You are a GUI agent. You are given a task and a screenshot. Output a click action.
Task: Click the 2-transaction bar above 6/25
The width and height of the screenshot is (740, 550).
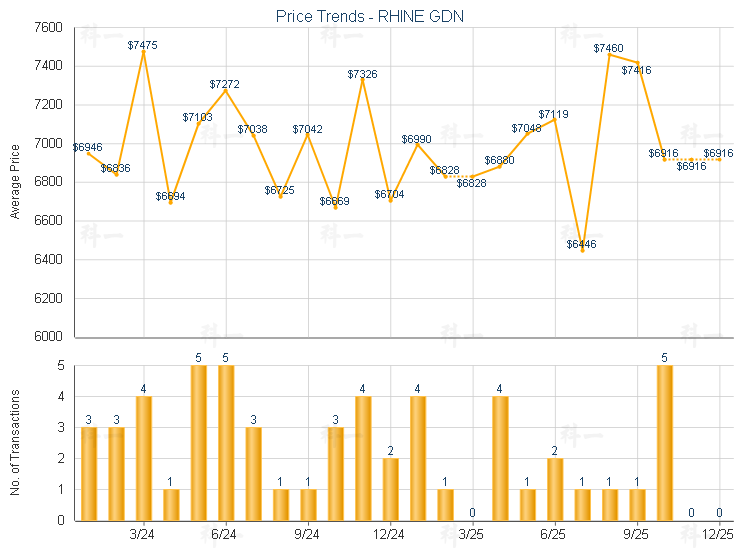pos(555,489)
